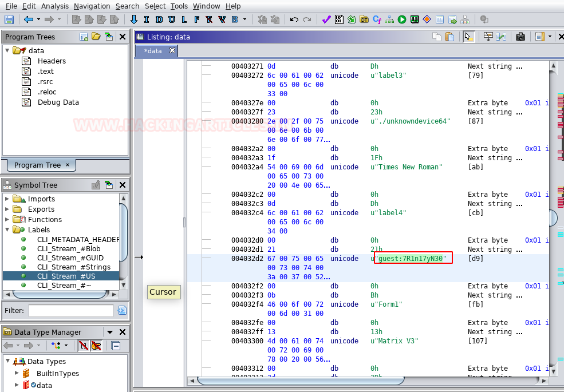
Task: Expand the Exports folder in Symbol Tree
Action: point(7,209)
